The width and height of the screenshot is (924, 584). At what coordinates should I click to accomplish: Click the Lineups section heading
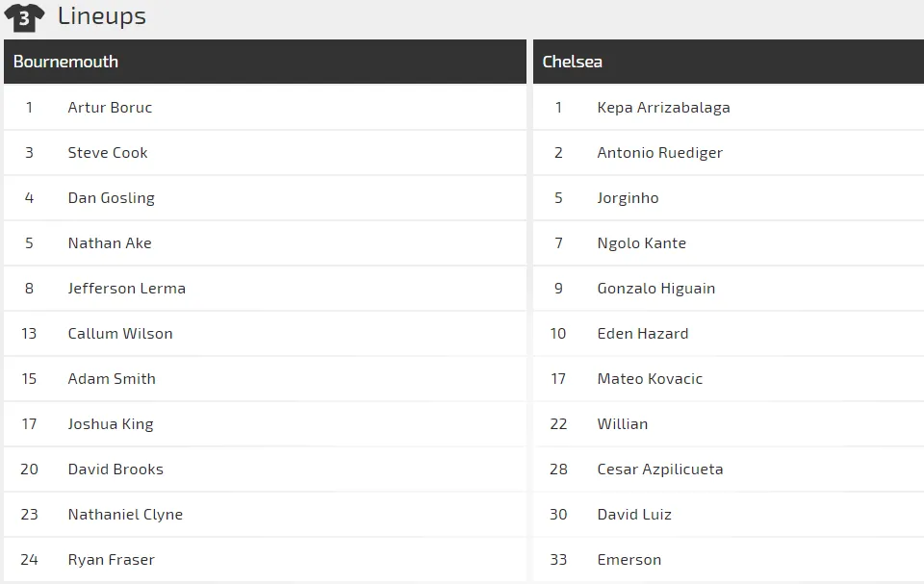tap(102, 16)
